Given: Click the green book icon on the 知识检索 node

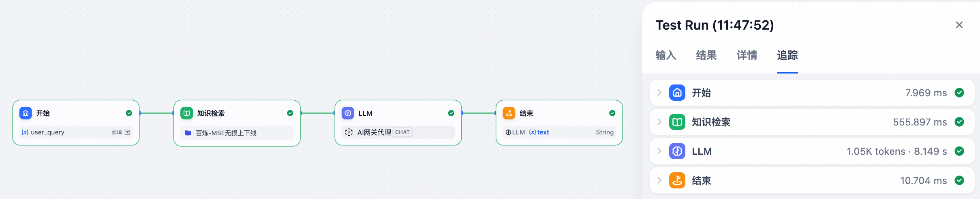Looking at the screenshot, I should pos(186,113).
